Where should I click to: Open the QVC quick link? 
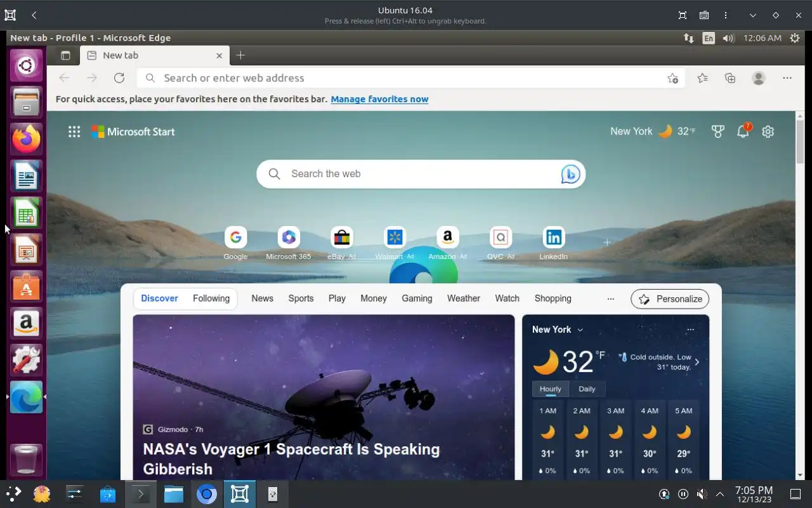tap(501, 243)
